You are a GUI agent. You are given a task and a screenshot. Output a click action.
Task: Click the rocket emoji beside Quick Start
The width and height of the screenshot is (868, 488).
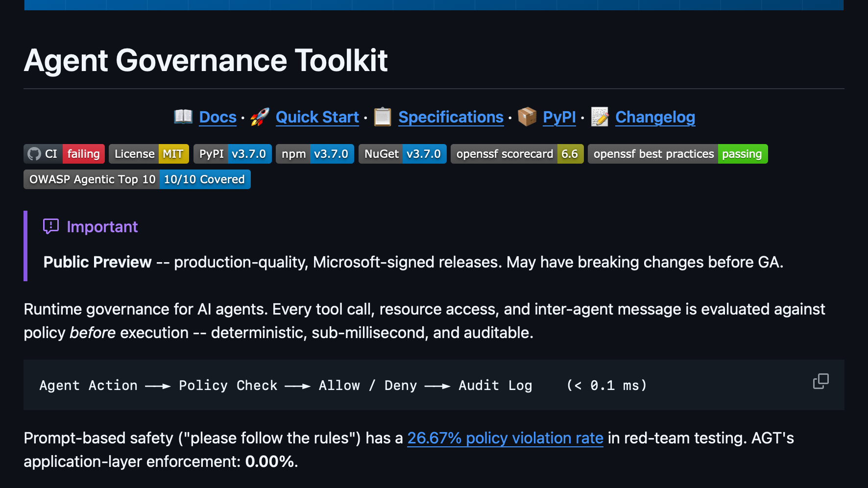pyautogui.click(x=260, y=117)
